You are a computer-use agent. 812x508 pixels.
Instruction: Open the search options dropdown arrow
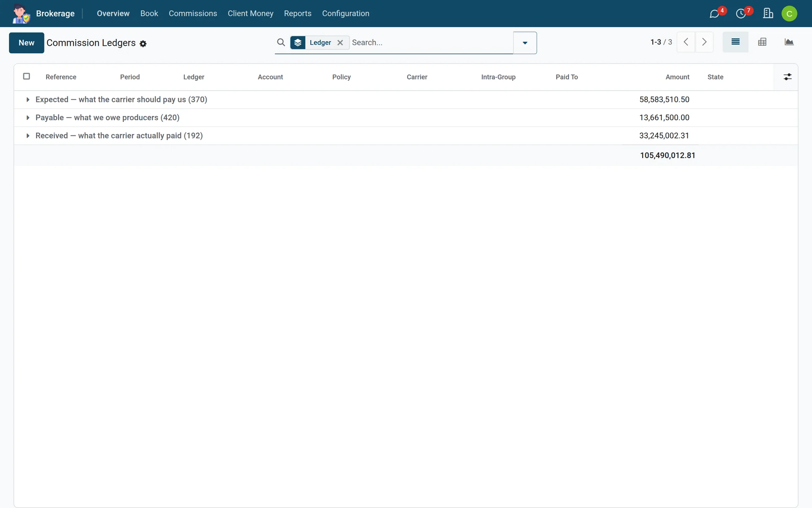pos(525,43)
